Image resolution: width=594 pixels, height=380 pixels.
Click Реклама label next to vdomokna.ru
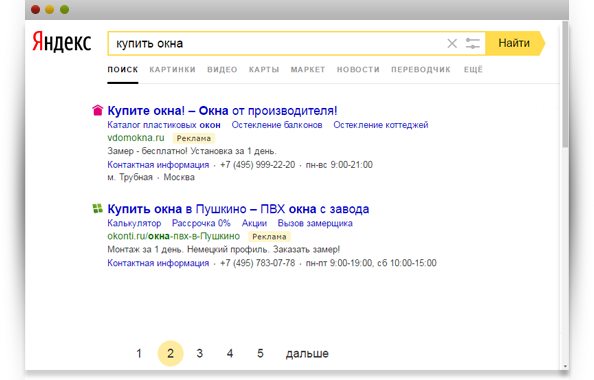(194, 138)
